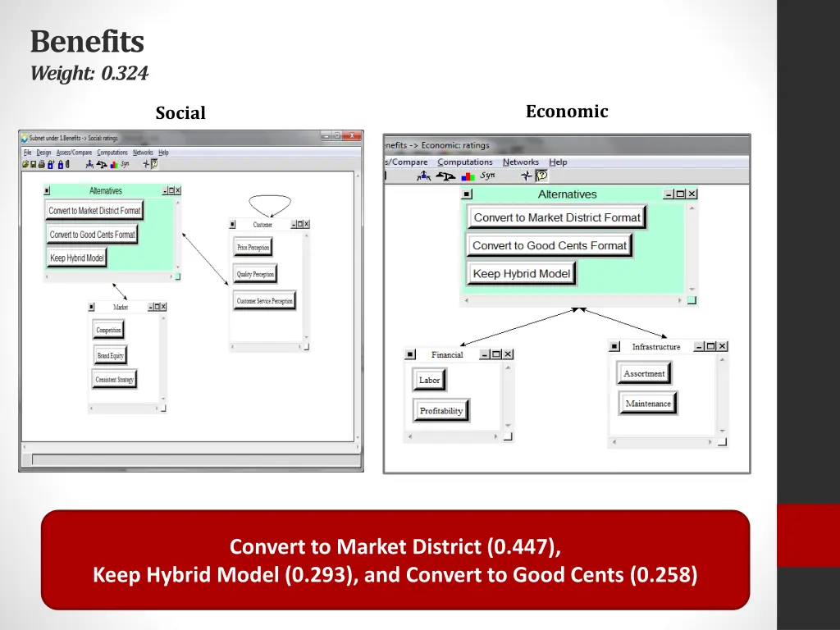Select Keep Hybrid Model node in Social
This screenshot has height=630, width=840.
76,258
